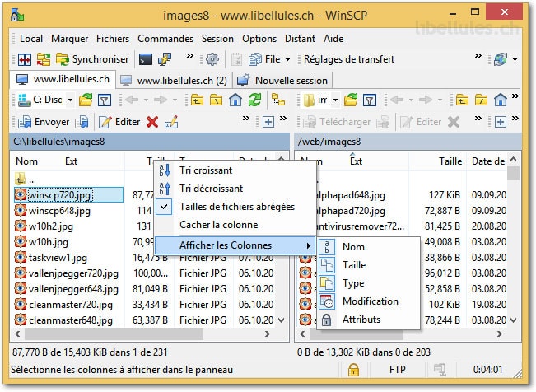Open the Options menu
The height and width of the screenshot is (392, 536).
point(259,39)
